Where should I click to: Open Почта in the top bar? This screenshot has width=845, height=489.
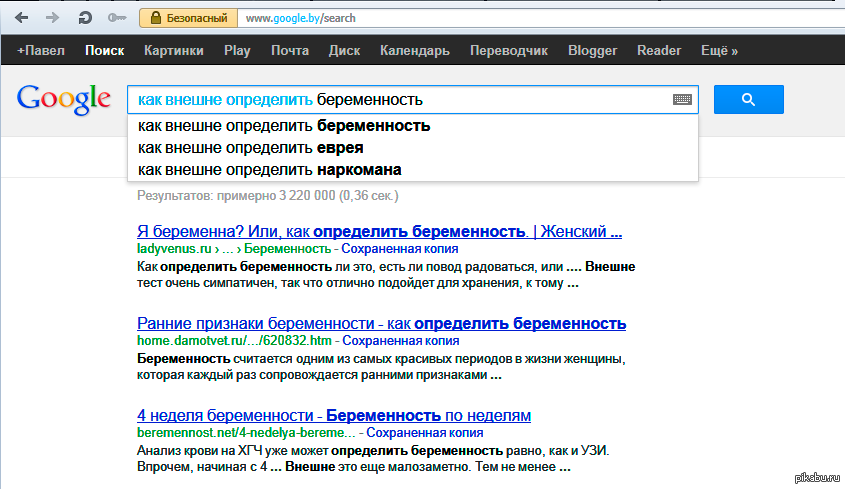pos(289,50)
